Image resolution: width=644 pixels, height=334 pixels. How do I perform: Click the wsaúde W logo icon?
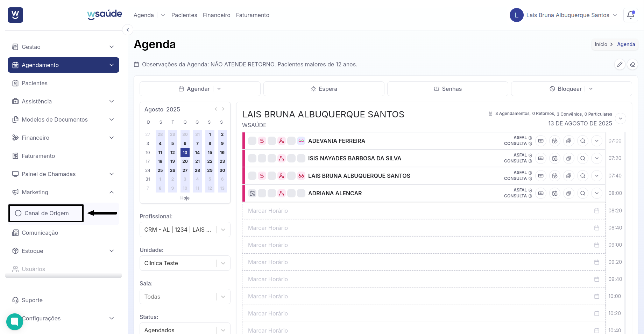tap(15, 15)
